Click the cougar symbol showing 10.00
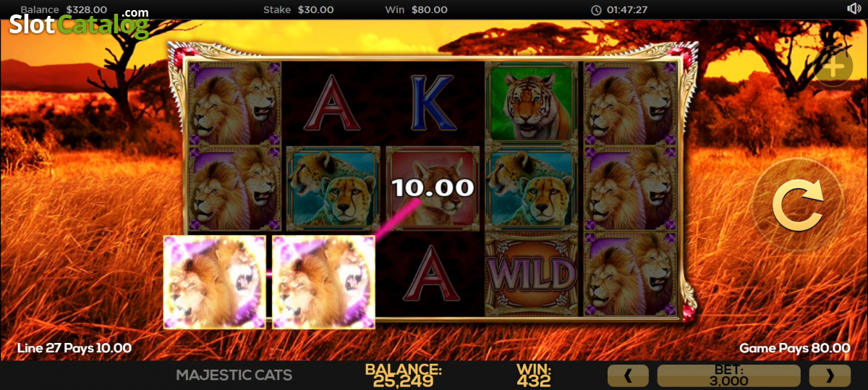Screen dimensions: 868x390 tap(433, 187)
